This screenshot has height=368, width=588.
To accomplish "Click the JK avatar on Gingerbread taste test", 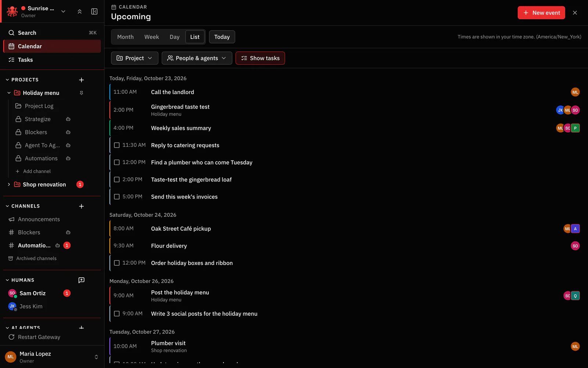I will [560, 110].
